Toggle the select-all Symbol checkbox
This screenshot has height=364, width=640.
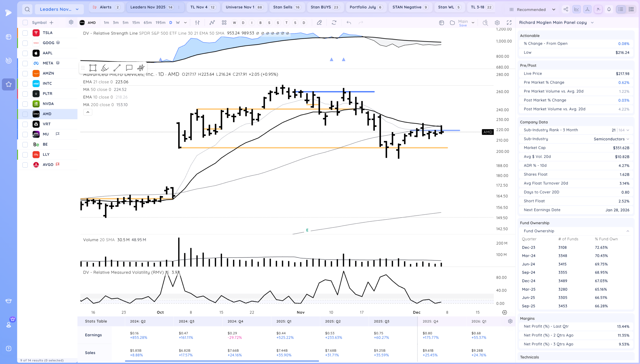click(25, 22)
